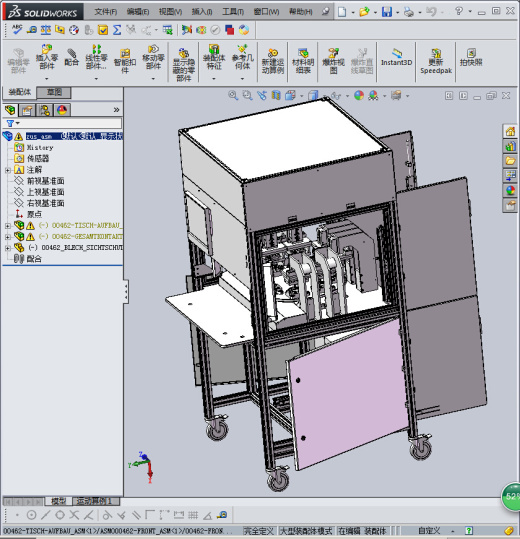Switch to the 运动算例1 motion study tab
This screenshot has width=520, height=539.
[96, 501]
